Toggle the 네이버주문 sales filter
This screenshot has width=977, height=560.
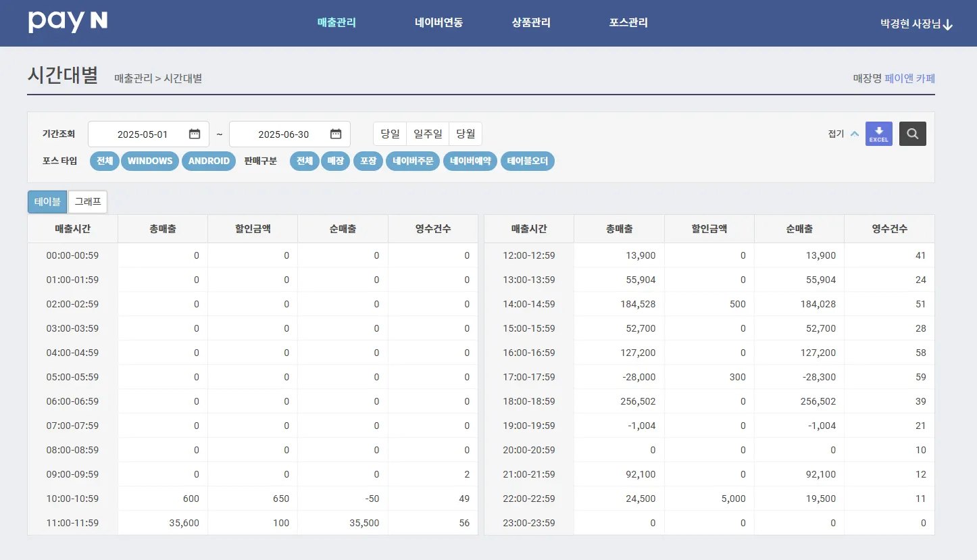tap(413, 161)
